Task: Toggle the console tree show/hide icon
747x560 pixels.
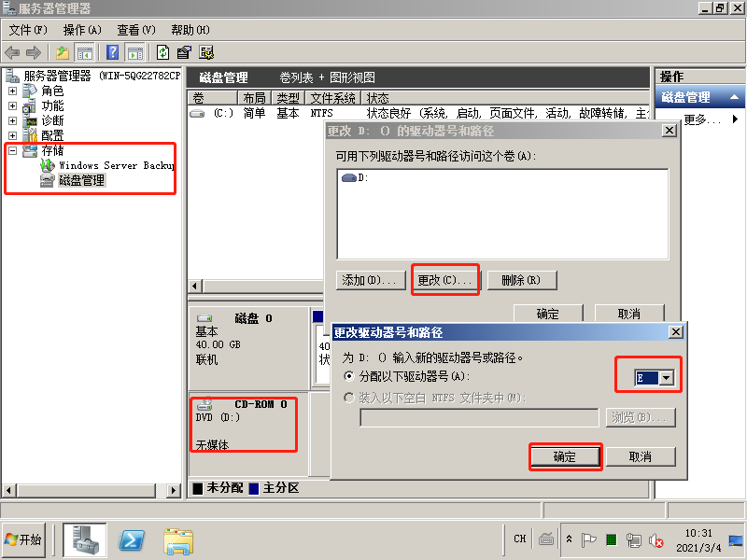Action: coord(85,52)
